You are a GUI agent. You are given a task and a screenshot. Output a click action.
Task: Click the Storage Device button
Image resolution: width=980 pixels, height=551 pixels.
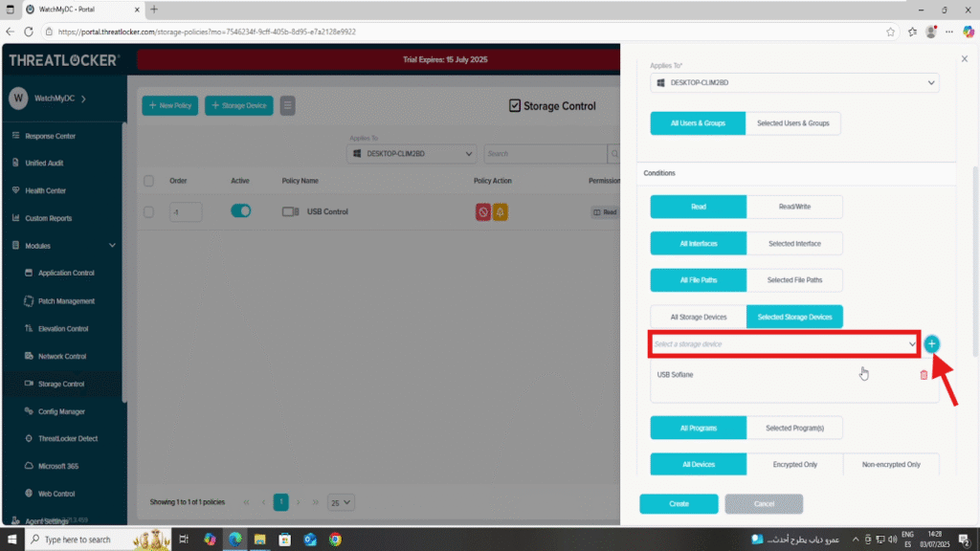(x=238, y=105)
